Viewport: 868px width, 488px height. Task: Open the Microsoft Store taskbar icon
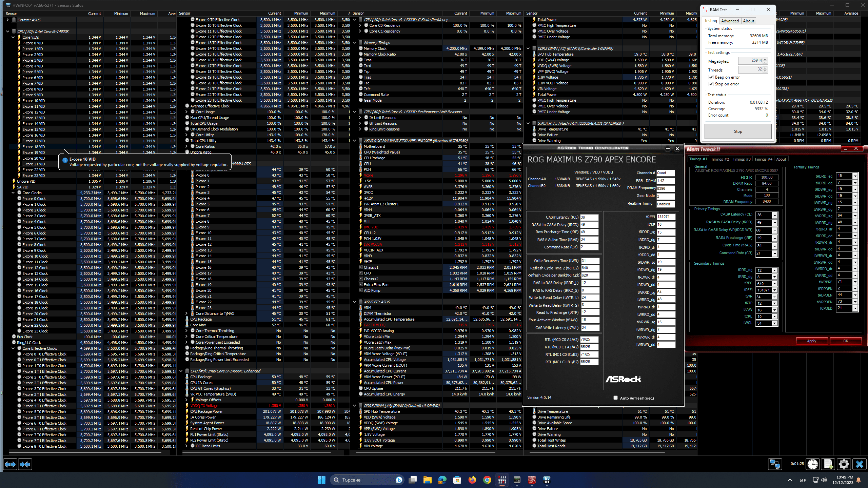457,480
